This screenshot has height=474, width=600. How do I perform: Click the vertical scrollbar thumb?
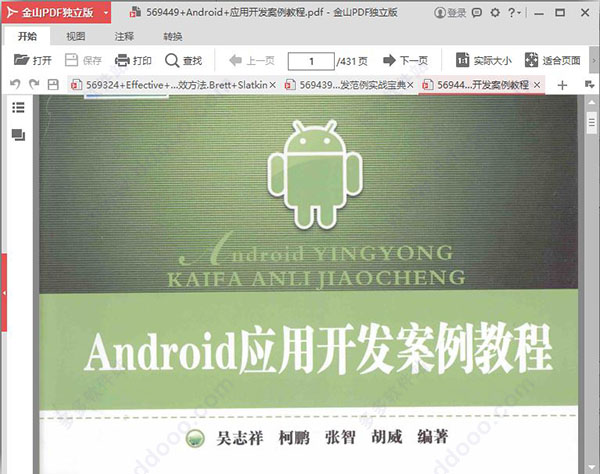point(592,122)
